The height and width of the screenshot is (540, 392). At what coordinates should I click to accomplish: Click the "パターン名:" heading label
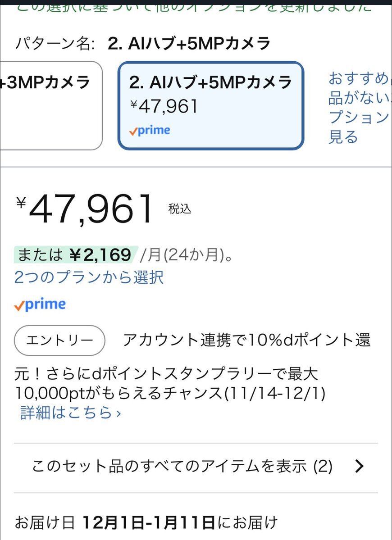55,44
